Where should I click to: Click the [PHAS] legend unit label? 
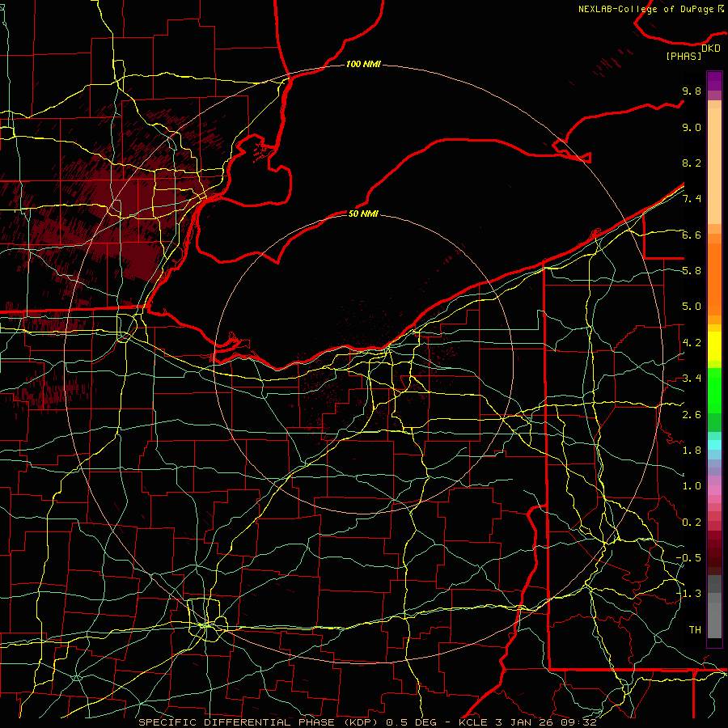pyautogui.click(x=684, y=56)
